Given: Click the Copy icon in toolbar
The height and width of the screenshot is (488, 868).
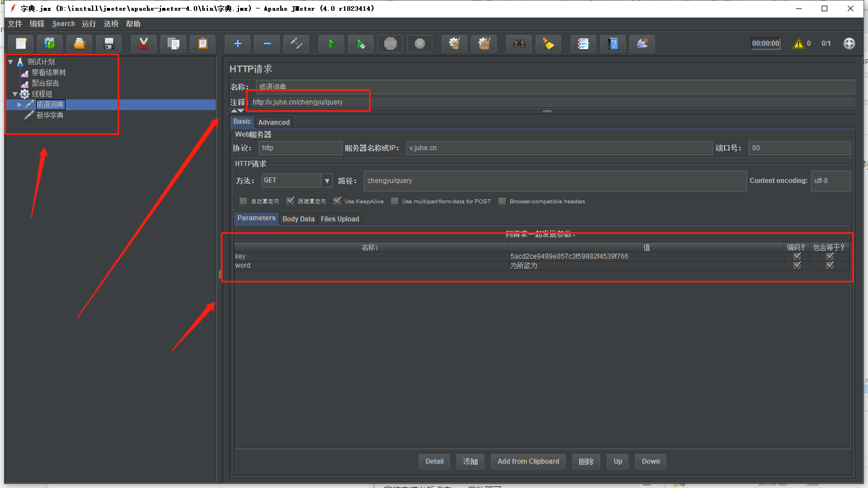Looking at the screenshot, I should [173, 43].
